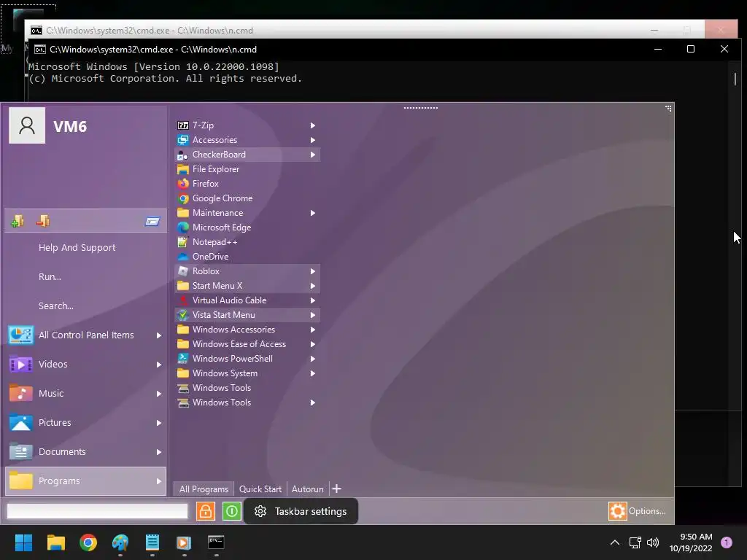Expand the Maintenance submenu arrow

pos(313,213)
